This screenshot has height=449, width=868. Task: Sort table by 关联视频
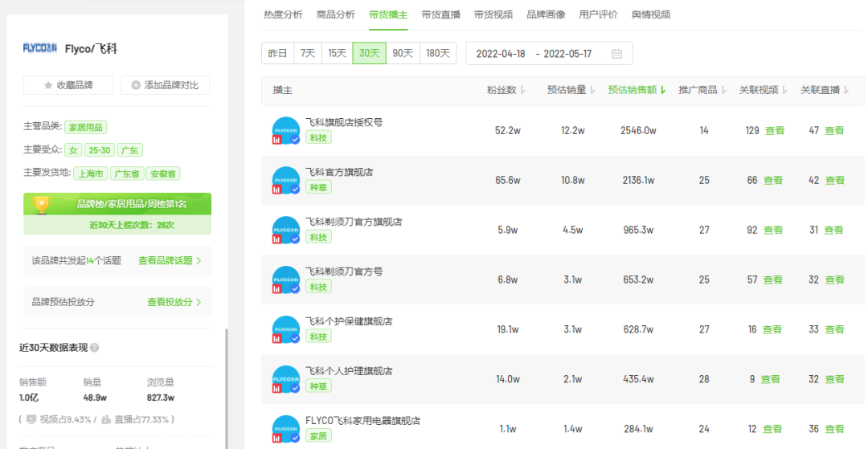(764, 90)
